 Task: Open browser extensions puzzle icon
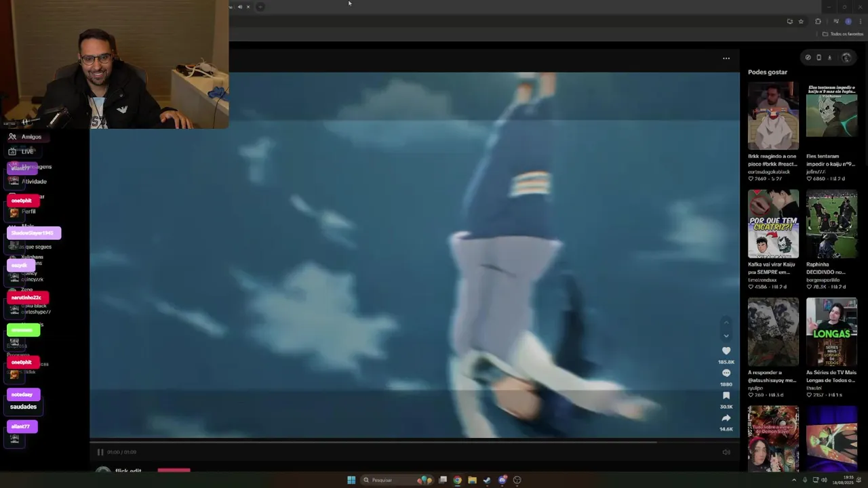(x=818, y=22)
